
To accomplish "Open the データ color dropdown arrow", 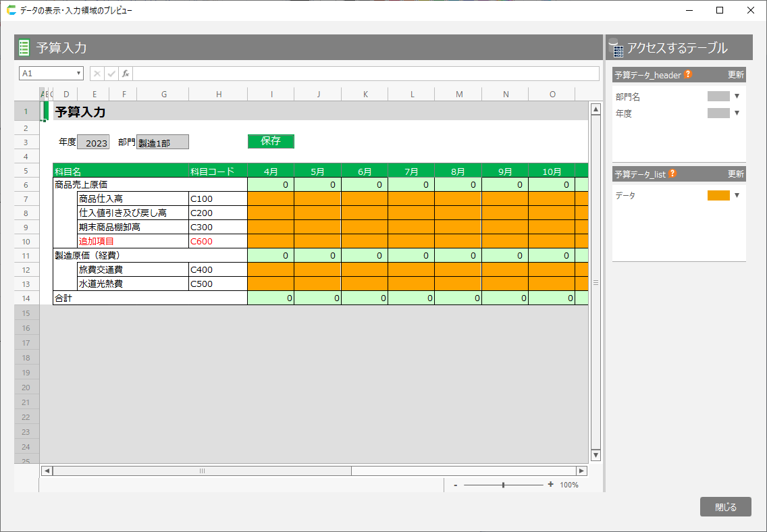I will click(737, 196).
